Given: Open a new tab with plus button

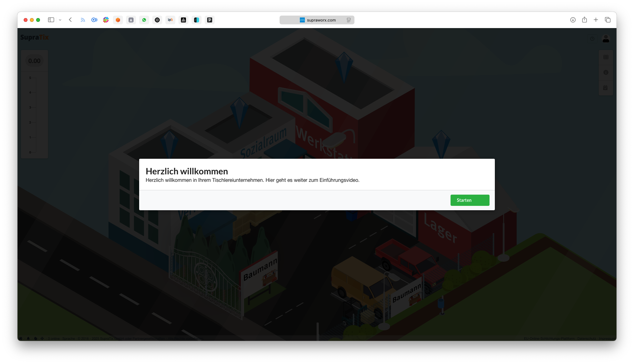Looking at the screenshot, I should [596, 20].
